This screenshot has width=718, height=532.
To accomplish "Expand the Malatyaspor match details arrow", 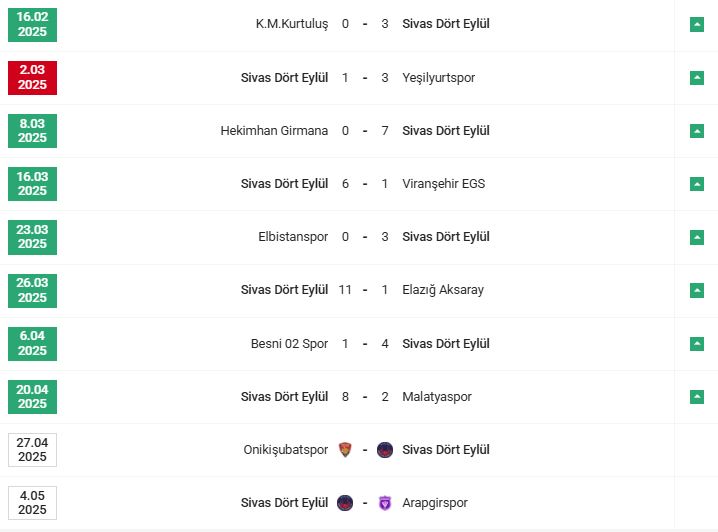I will point(697,397).
